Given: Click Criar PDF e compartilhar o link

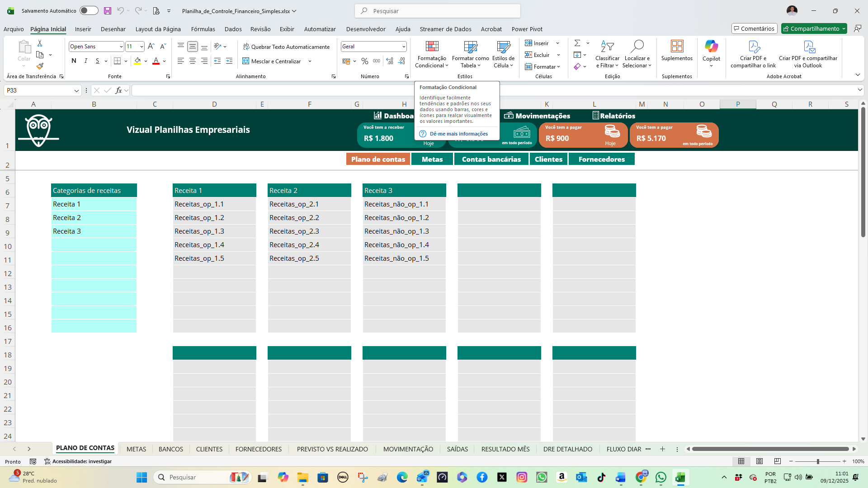Looking at the screenshot, I should 753,54.
